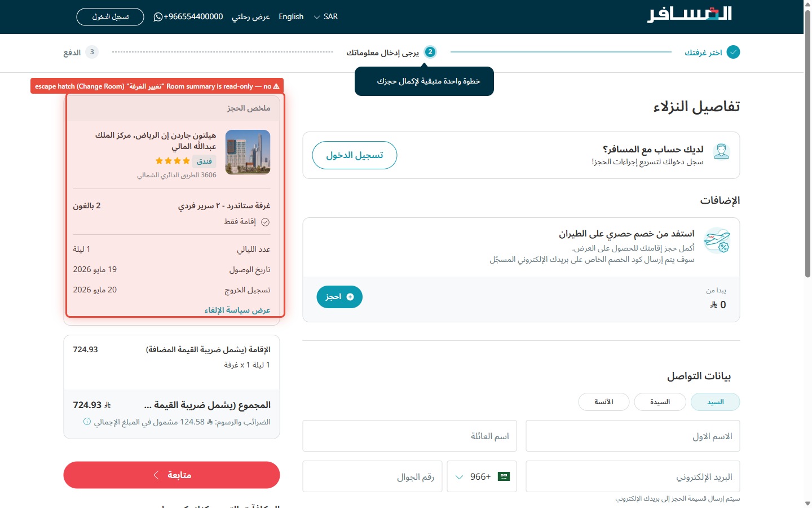Click the info icon beside taxes and fees
This screenshot has height=508, width=812.
[87, 422]
